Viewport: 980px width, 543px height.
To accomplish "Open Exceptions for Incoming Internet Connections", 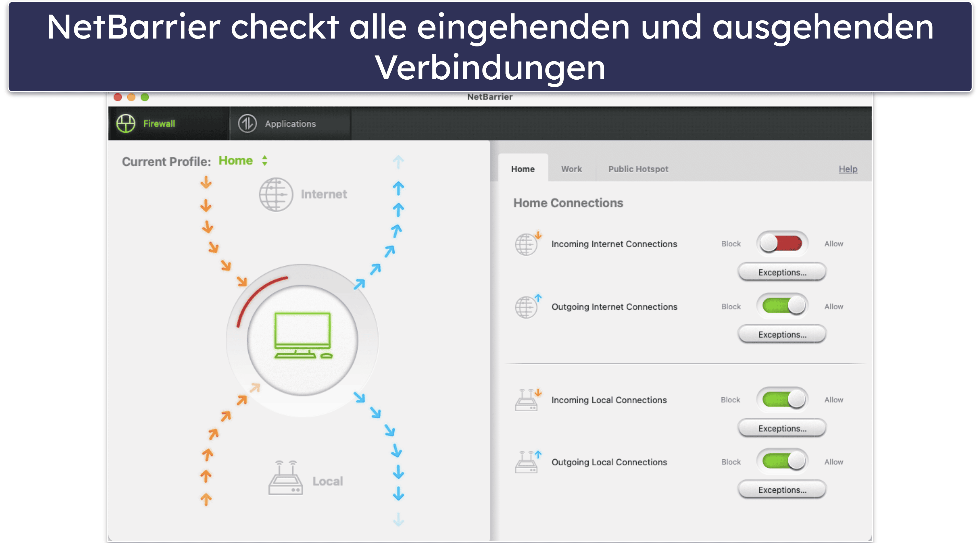I will coord(782,272).
